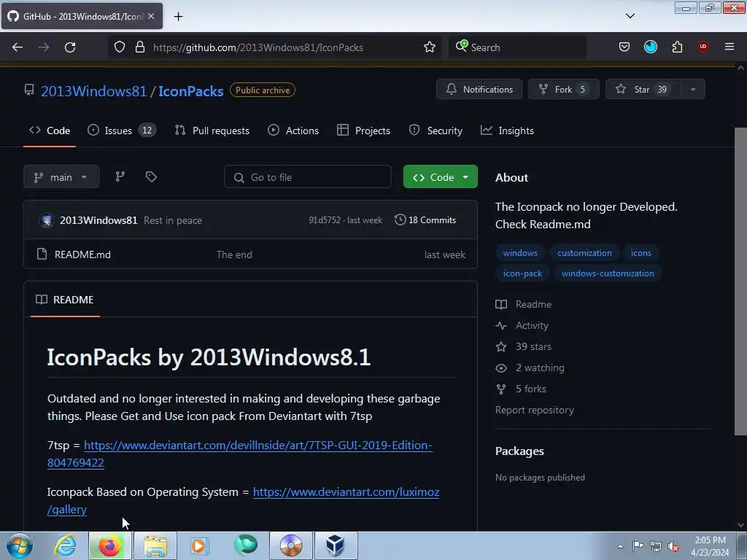Fork the IconPacks repository
This screenshot has height=560, width=747.
[x=564, y=90]
